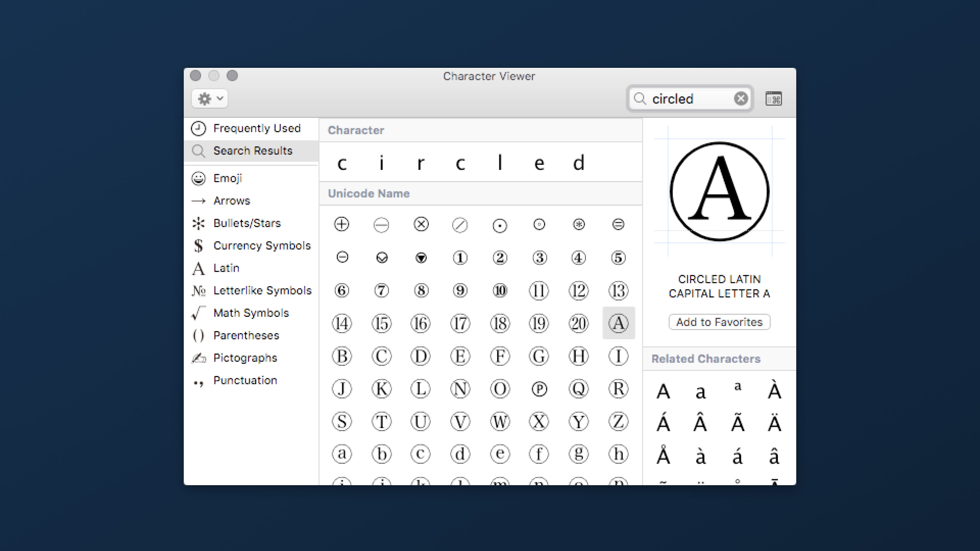Pick related character superscript ª
The width and height of the screenshot is (980, 551).
(738, 387)
